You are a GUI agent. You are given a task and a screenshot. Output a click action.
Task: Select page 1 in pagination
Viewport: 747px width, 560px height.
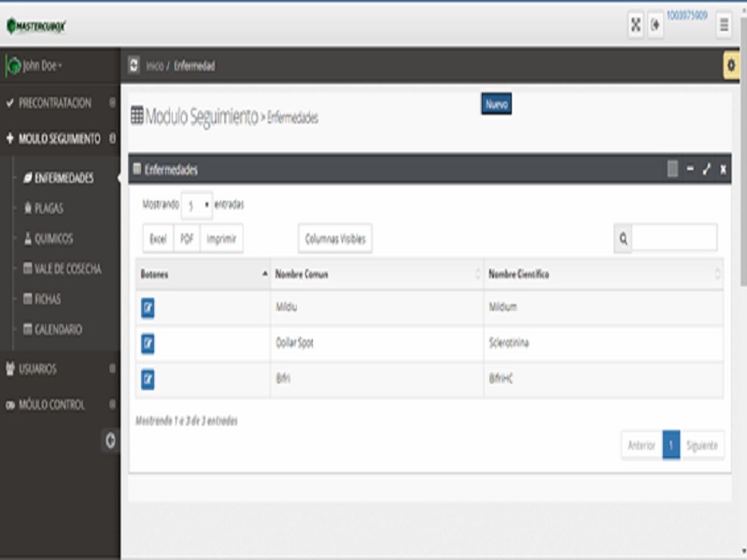671,445
